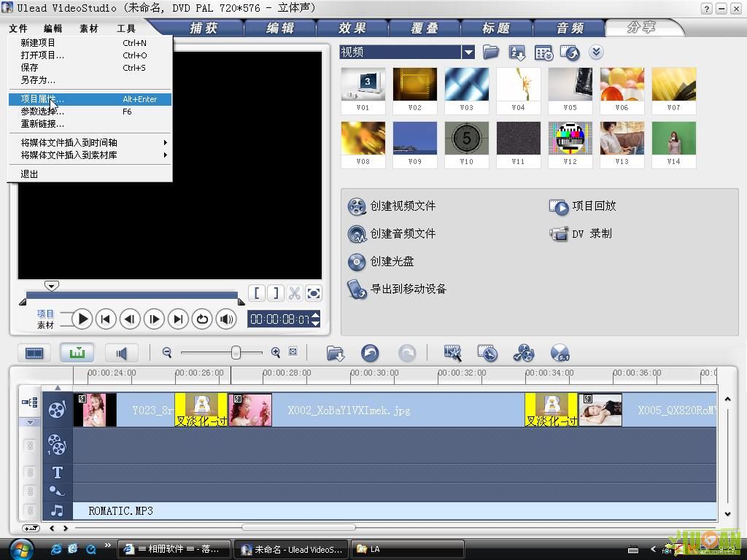Open the overlay track manager icon
The width and height of the screenshot is (747, 560).
[x=524, y=353]
